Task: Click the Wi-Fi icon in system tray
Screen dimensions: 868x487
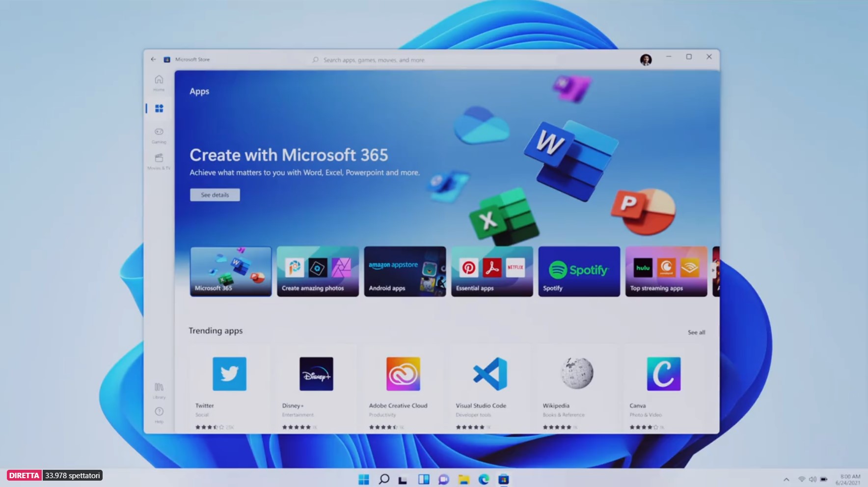Action: click(x=802, y=479)
